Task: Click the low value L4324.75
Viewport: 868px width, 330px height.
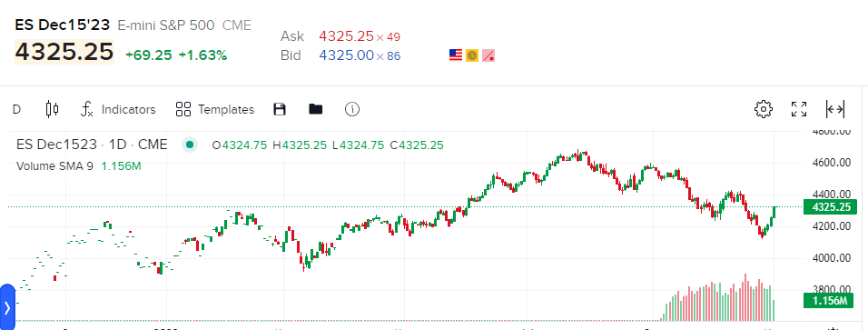Action: tap(358, 145)
